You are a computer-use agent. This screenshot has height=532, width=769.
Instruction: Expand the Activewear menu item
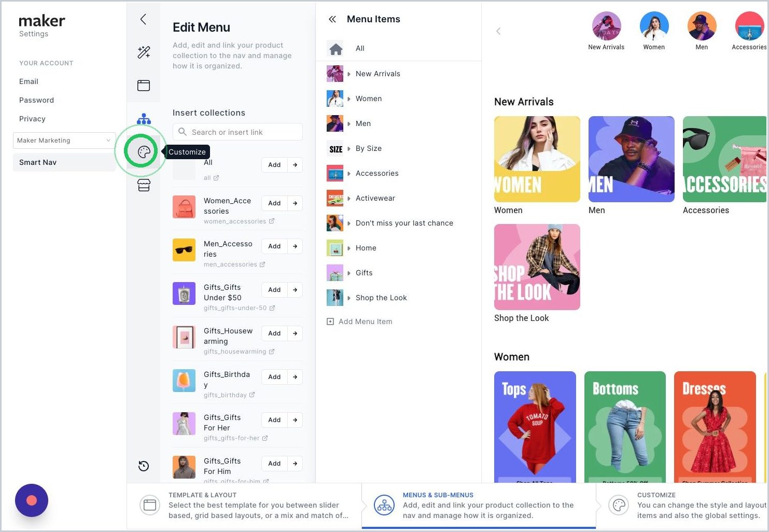tap(349, 199)
